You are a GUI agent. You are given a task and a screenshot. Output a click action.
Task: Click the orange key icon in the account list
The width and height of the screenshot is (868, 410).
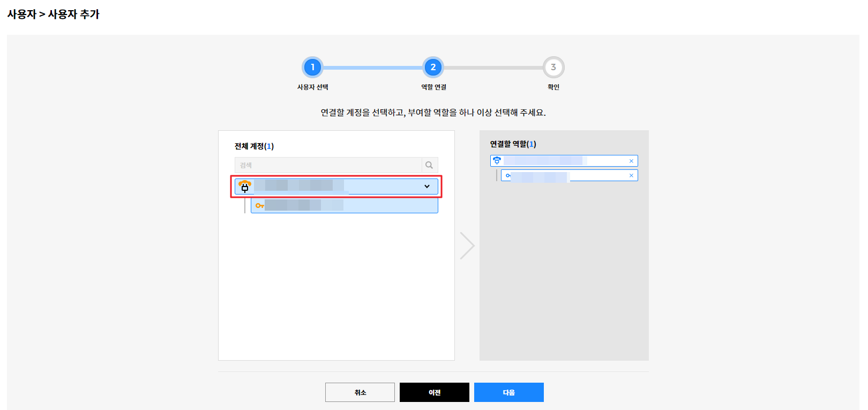(259, 206)
